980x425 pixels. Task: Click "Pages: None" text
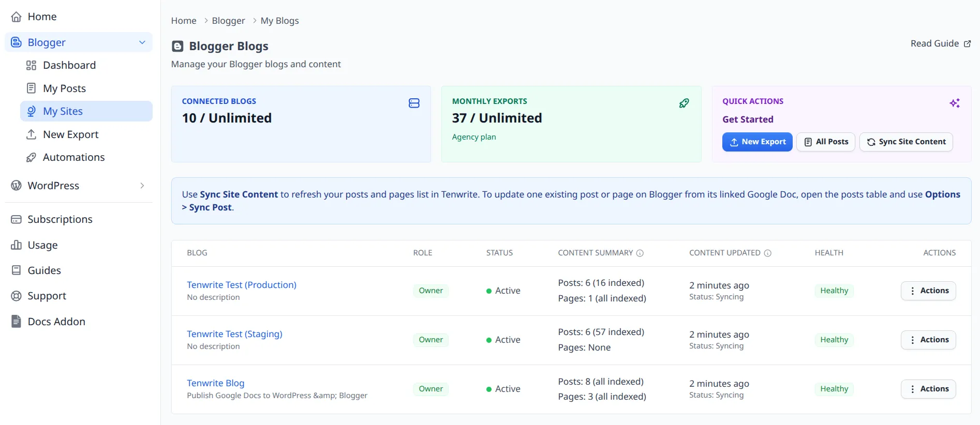(584, 347)
